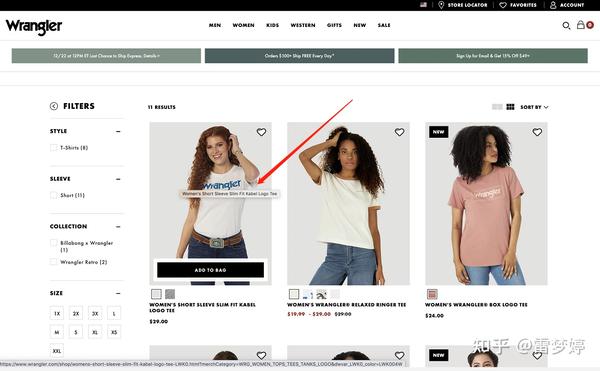Open the email sign-up 15% off banner
600x371 pixels.
[x=493, y=56]
